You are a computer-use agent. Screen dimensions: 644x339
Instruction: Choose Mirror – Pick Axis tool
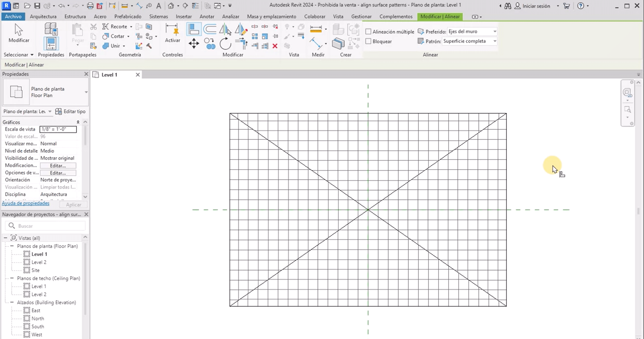point(225,29)
